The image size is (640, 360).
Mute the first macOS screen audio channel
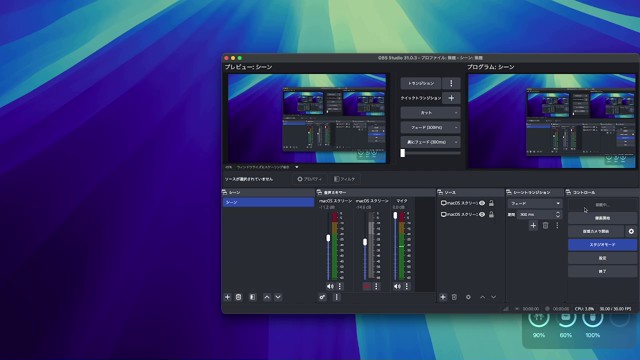coord(330,286)
